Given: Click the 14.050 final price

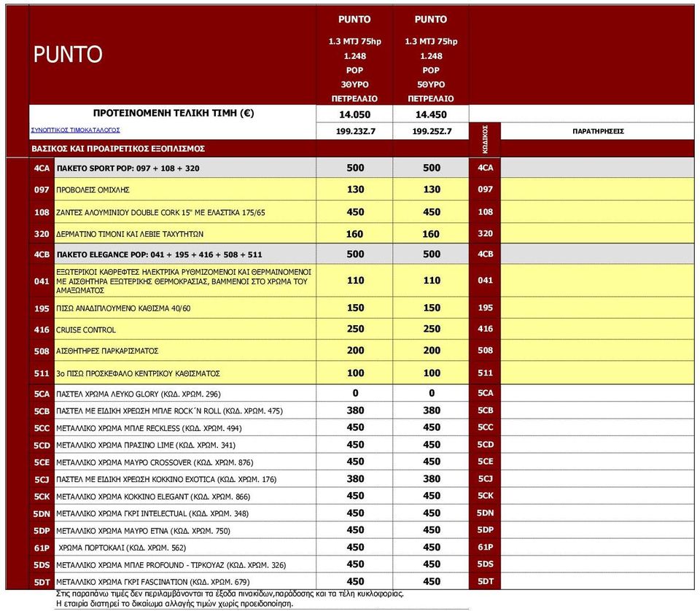Looking at the screenshot, I should click(x=354, y=114).
